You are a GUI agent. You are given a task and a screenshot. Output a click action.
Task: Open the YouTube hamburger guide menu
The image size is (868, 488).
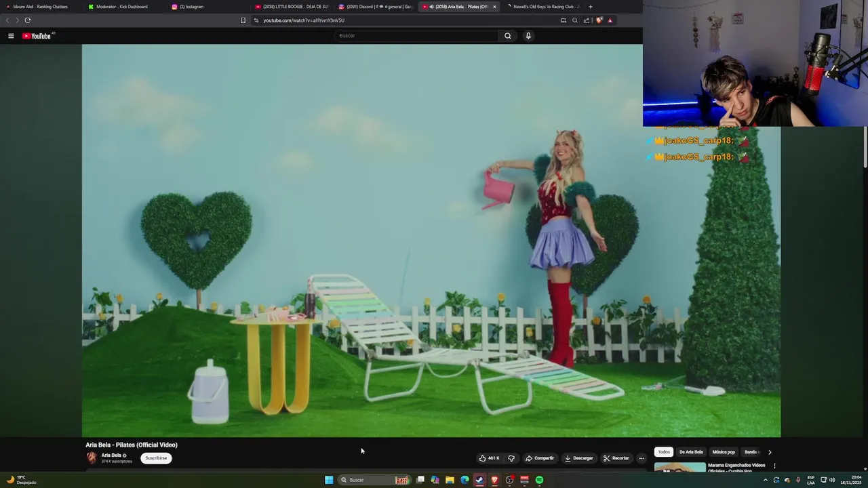[x=11, y=36]
